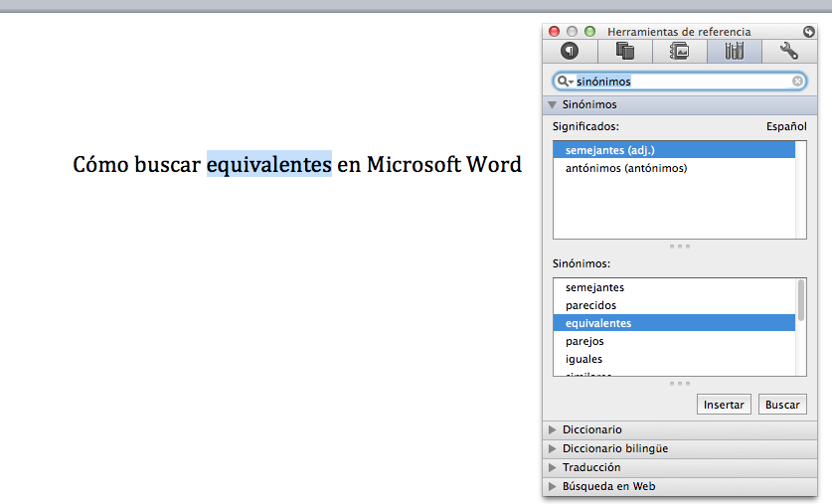The image size is (832, 504).
Task: Open the Object Palette tab icon
Action: pos(680,52)
